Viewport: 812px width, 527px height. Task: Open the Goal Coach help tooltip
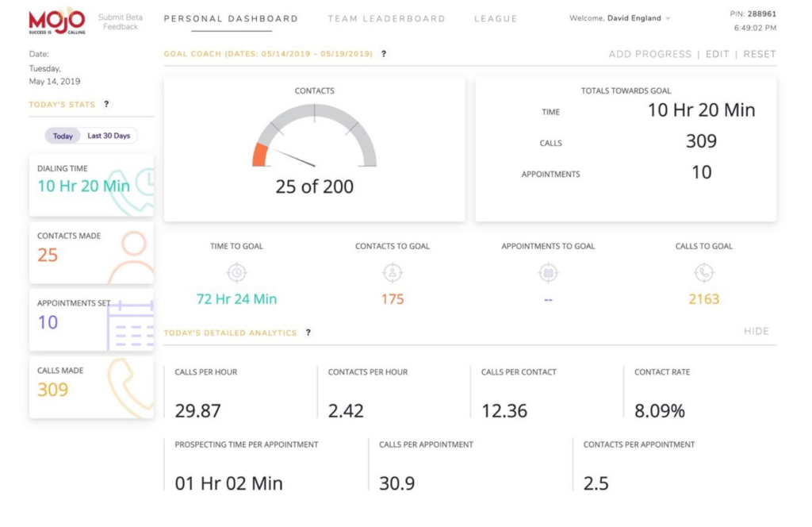tap(384, 54)
